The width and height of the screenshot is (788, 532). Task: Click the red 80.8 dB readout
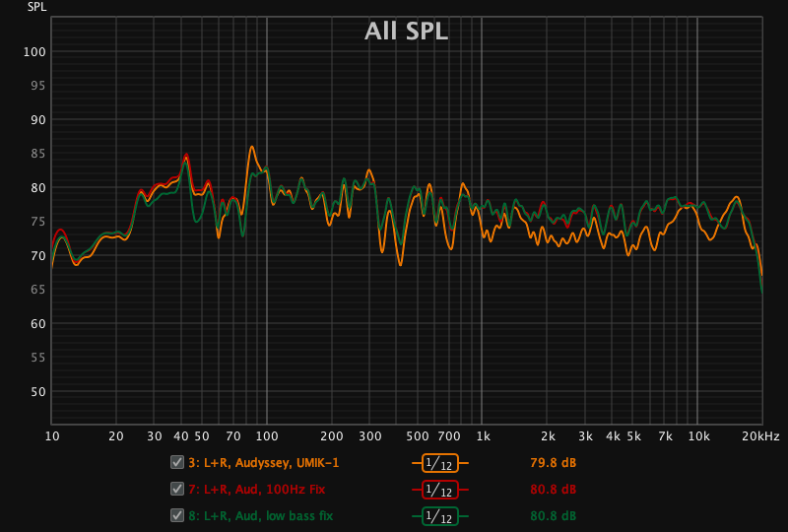click(x=553, y=489)
